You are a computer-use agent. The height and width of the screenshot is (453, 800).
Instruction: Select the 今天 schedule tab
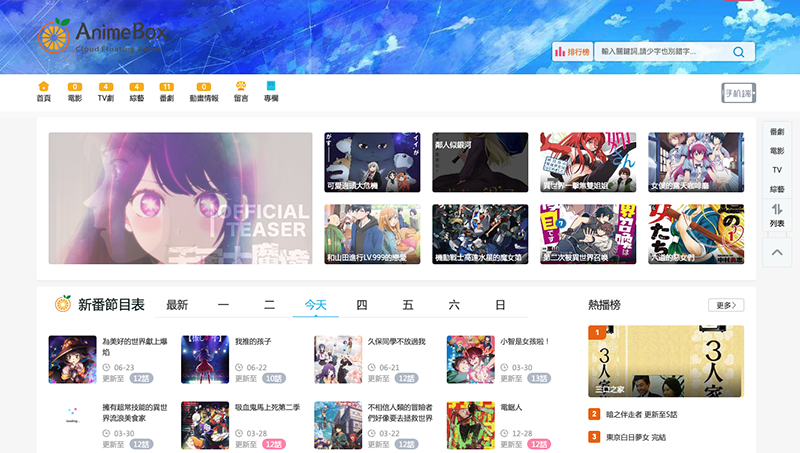pyautogui.click(x=315, y=305)
